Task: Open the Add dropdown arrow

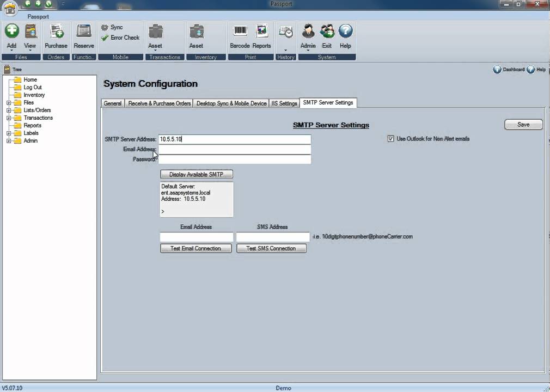Action: [x=11, y=51]
